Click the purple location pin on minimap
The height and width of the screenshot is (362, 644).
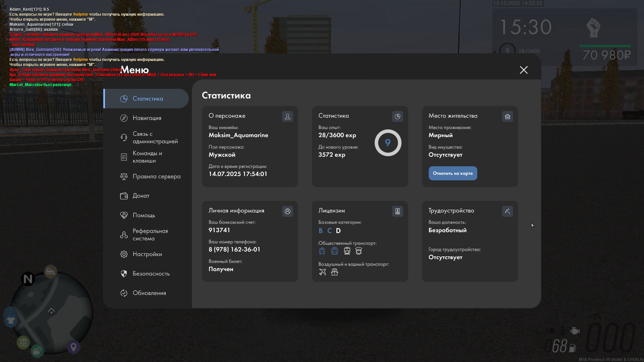tap(73, 347)
